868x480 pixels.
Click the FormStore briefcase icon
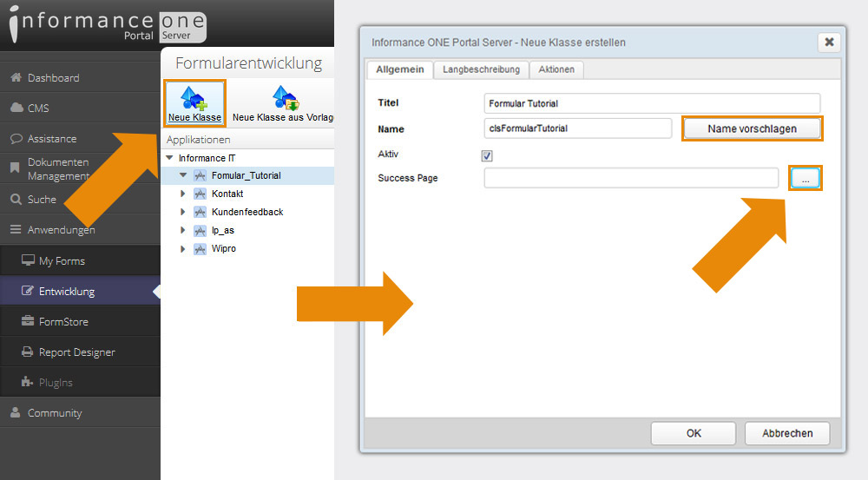(x=28, y=321)
